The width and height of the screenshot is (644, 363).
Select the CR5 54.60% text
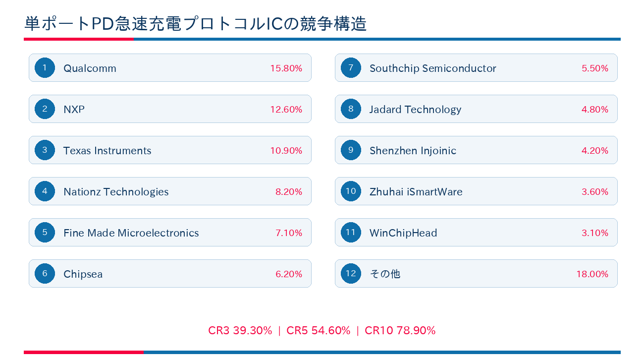pyautogui.click(x=318, y=331)
